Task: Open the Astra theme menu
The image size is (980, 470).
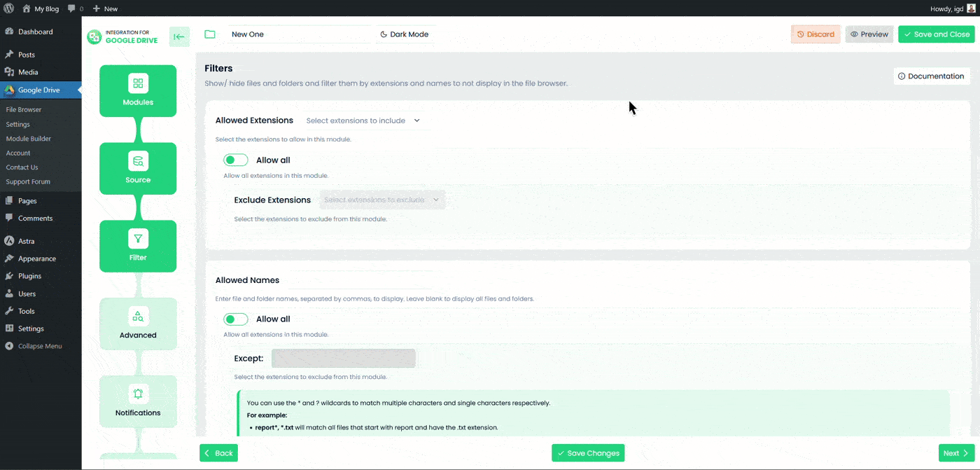Action: tap(41, 241)
